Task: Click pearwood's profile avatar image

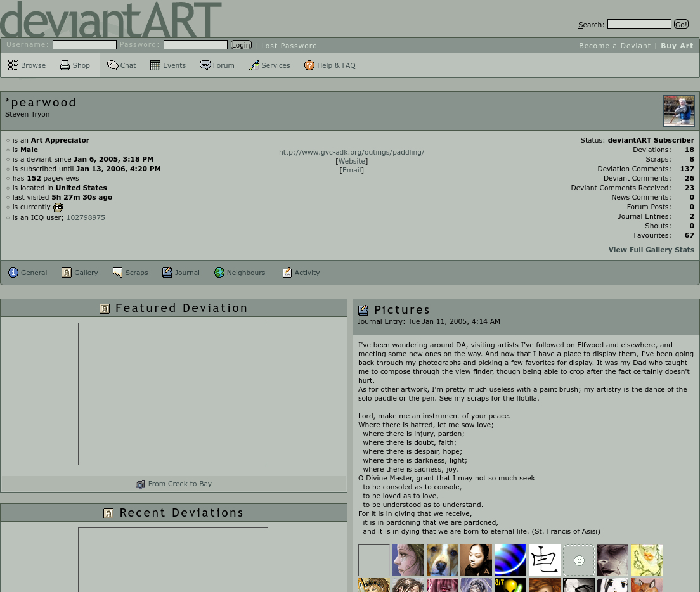Action: click(679, 111)
